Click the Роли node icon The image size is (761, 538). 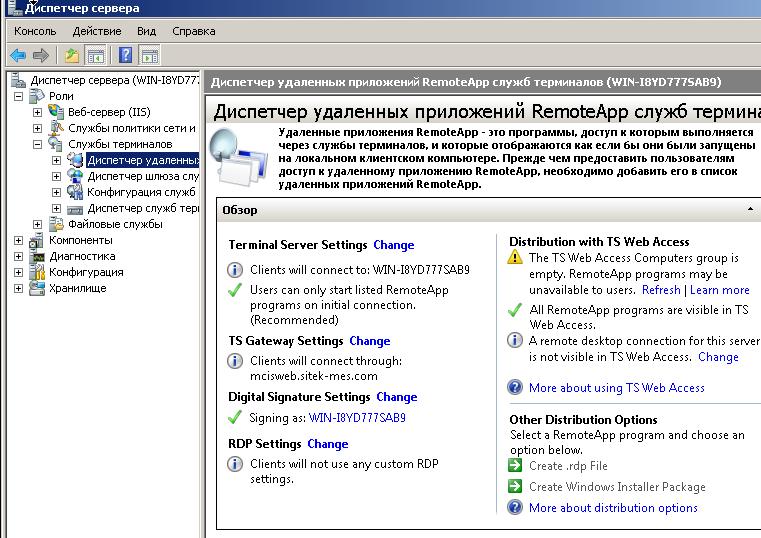point(37,96)
